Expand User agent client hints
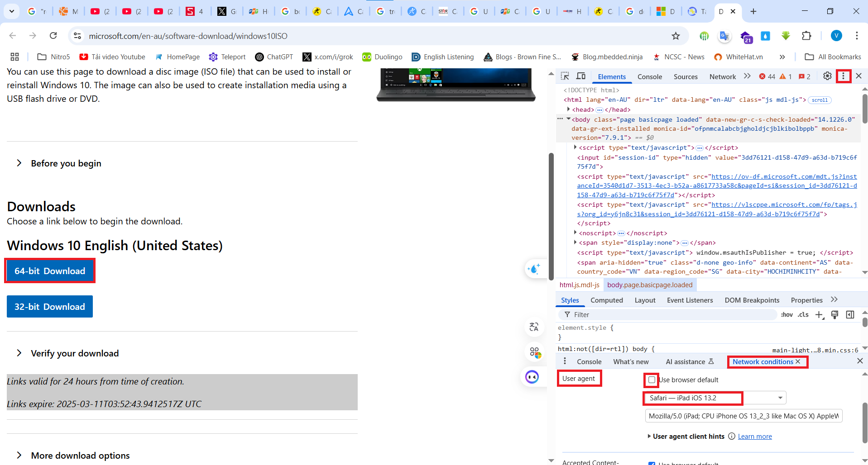This screenshot has height=465, width=868. 649,436
